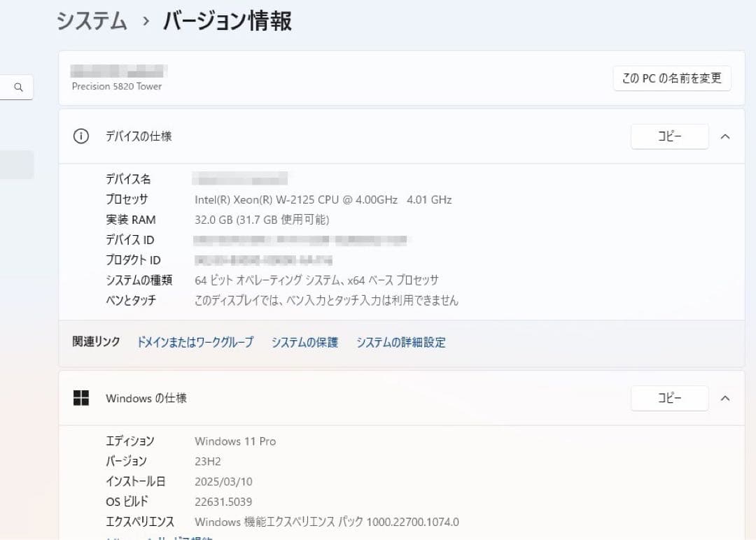Click the コピー button for デバイスの仕様
756x540 pixels.
point(669,136)
